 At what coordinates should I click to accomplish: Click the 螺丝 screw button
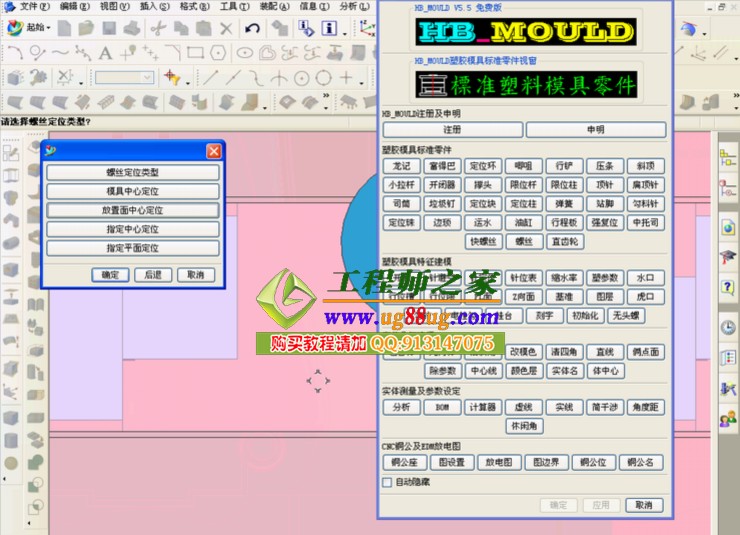click(x=524, y=241)
